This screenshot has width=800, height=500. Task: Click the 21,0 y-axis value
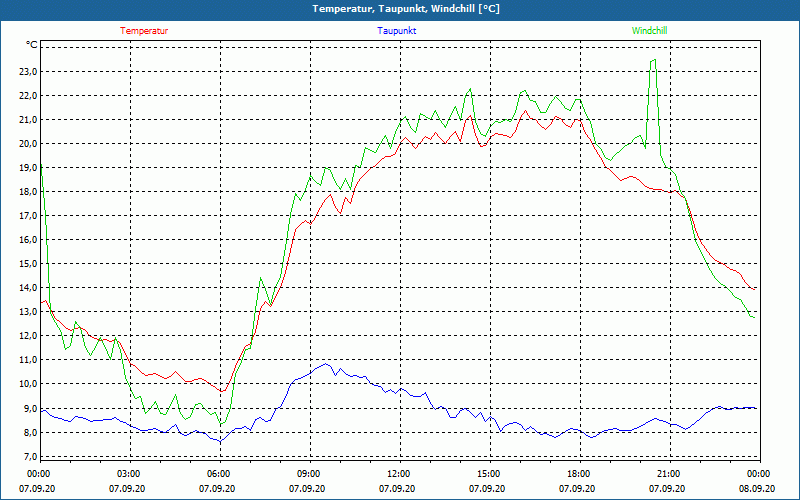(28, 120)
